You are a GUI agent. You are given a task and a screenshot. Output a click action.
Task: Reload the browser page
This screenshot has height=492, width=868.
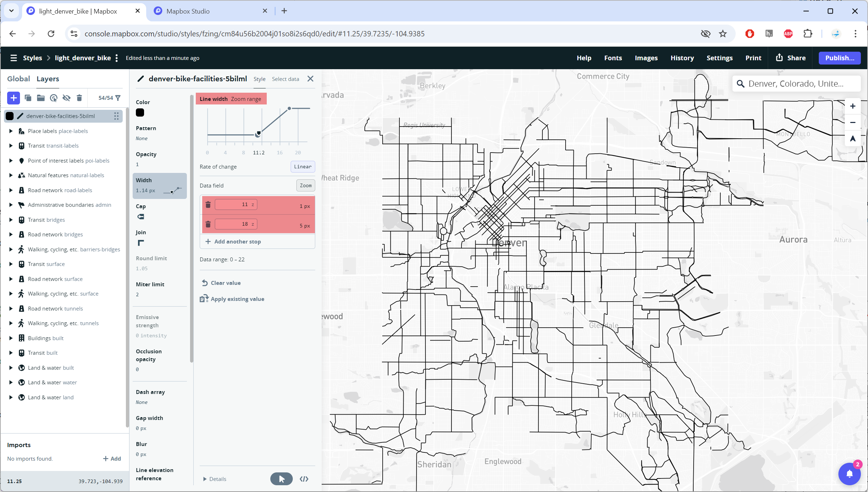51,34
